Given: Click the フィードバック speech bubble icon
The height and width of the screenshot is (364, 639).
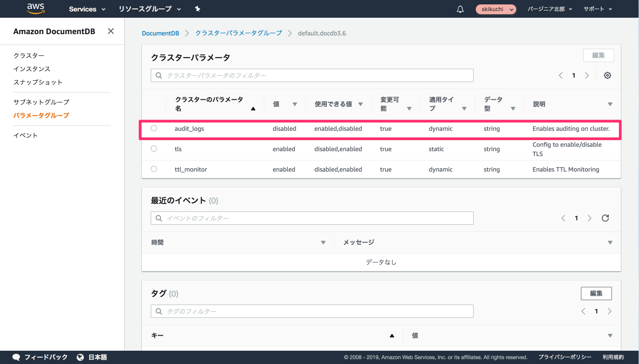Looking at the screenshot, I should [16, 357].
